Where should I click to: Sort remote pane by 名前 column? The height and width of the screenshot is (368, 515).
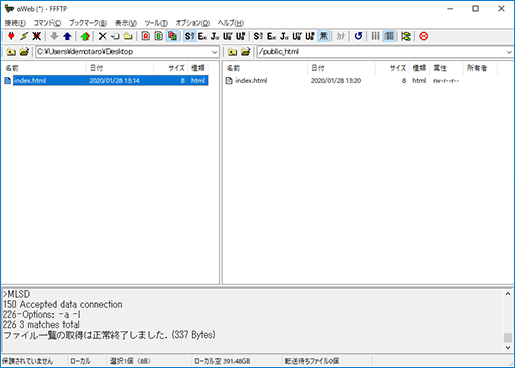(x=265, y=68)
